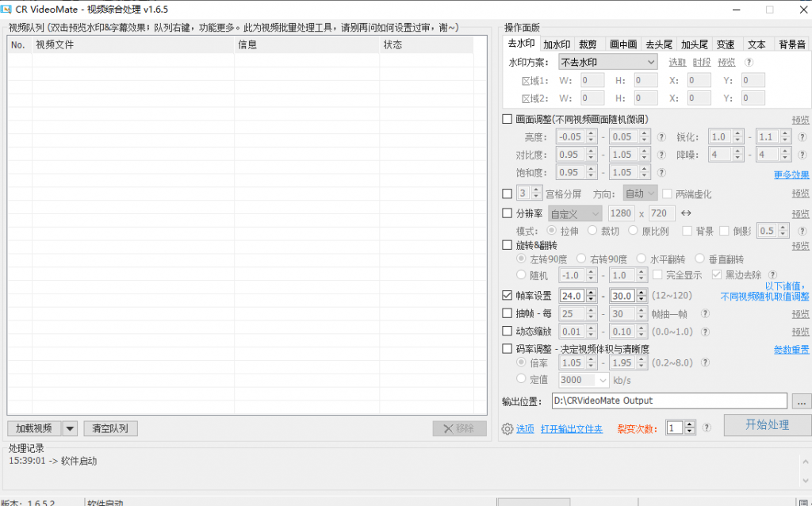Click the browse (...) button for output location
This screenshot has height=506, width=812.
(x=802, y=401)
